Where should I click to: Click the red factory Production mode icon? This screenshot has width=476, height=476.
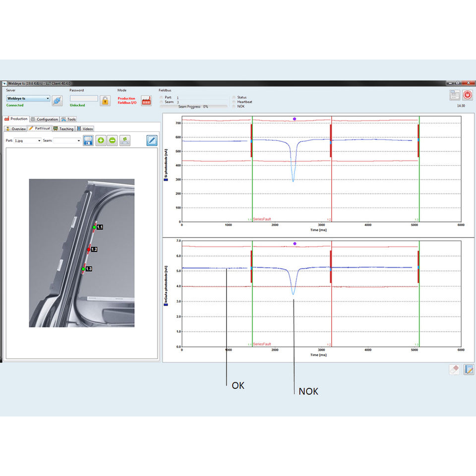click(146, 101)
